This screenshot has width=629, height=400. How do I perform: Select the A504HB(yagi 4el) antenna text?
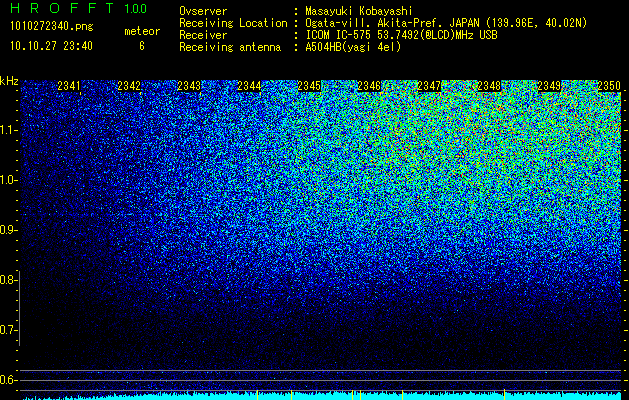coord(353,47)
